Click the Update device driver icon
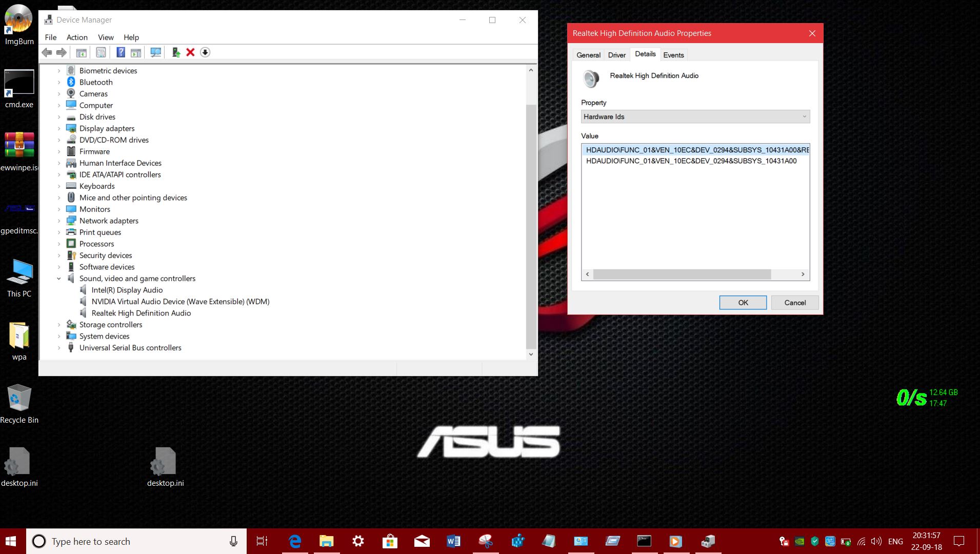This screenshot has width=980, height=554. tap(176, 52)
